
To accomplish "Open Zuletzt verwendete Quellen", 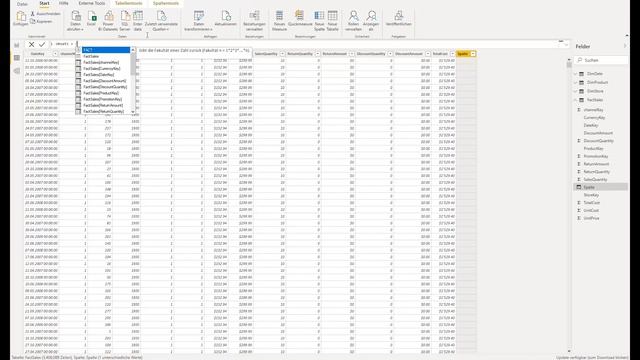I will (x=161, y=21).
